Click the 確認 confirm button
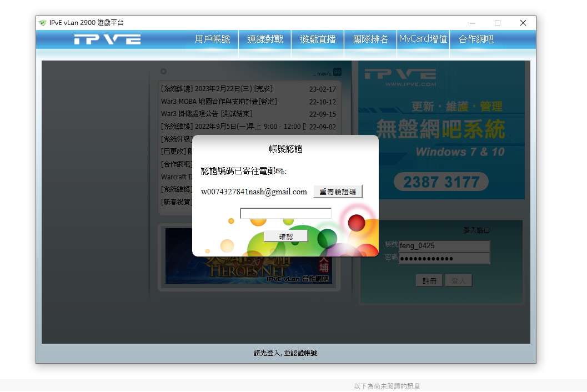This screenshot has width=587, height=392. click(285, 237)
